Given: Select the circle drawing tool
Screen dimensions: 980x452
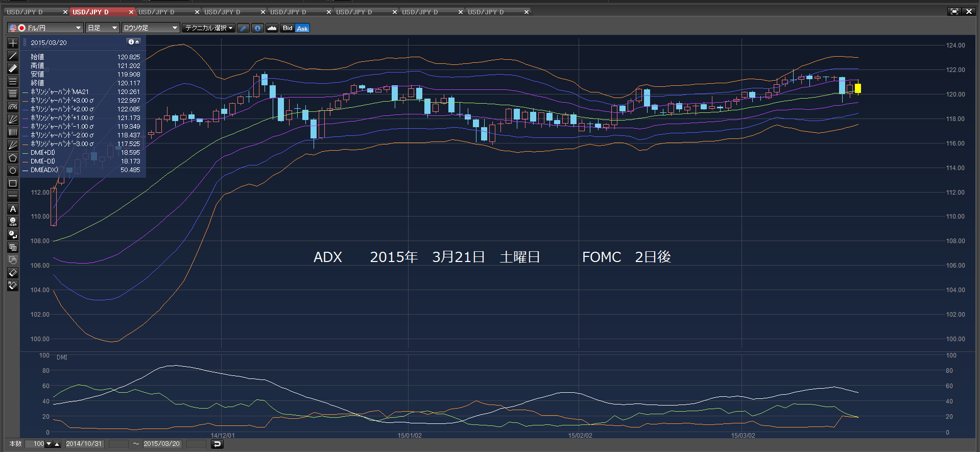Looking at the screenshot, I should [x=13, y=171].
